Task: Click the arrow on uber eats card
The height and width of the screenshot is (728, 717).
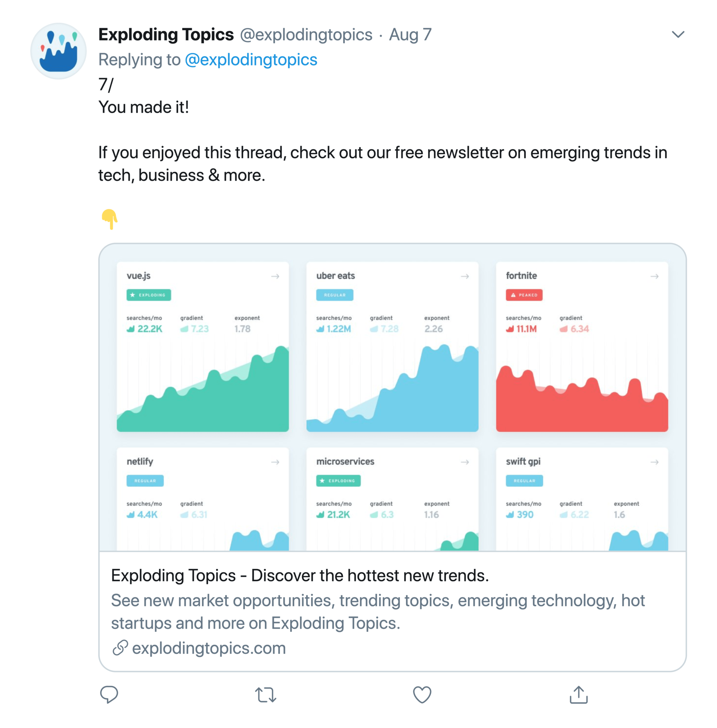Action: tap(465, 276)
